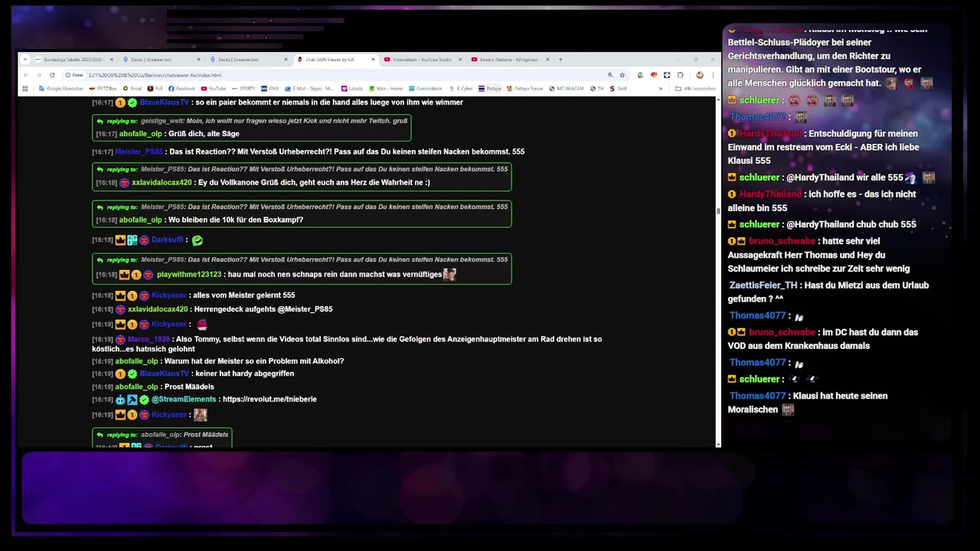Open the Chrome three-dot menu
Image resolution: width=980 pixels, height=551 pixels.
713,75
